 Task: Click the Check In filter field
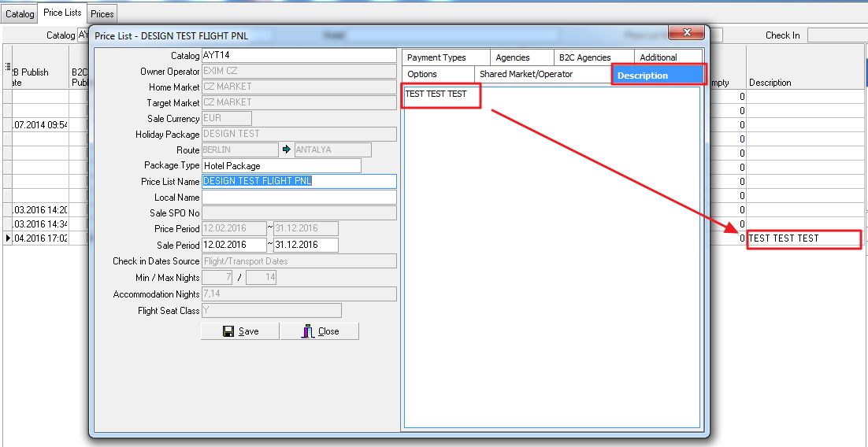pos(837,35)
